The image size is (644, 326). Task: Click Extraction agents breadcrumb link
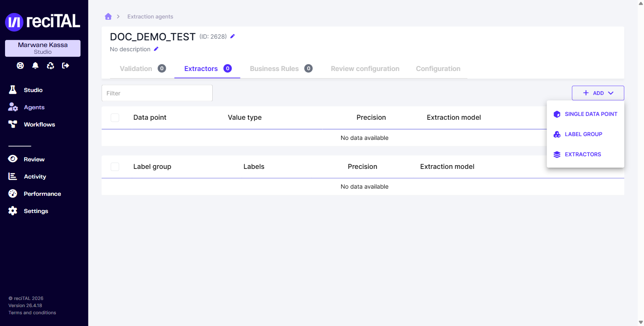[150, 16]
